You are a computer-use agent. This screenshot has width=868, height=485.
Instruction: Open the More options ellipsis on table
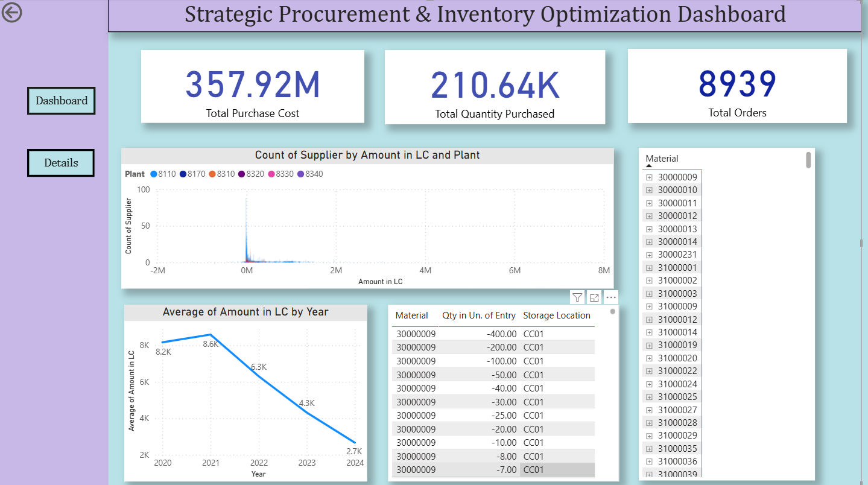611,297
